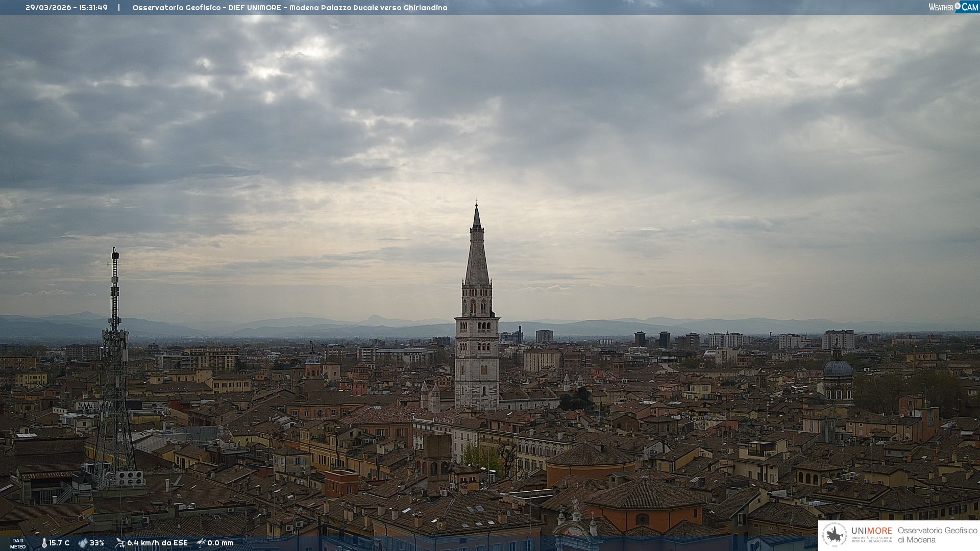Screen dimensions: 980x551
Task: Click the wind anemometer icon
Action: point(120,543)
